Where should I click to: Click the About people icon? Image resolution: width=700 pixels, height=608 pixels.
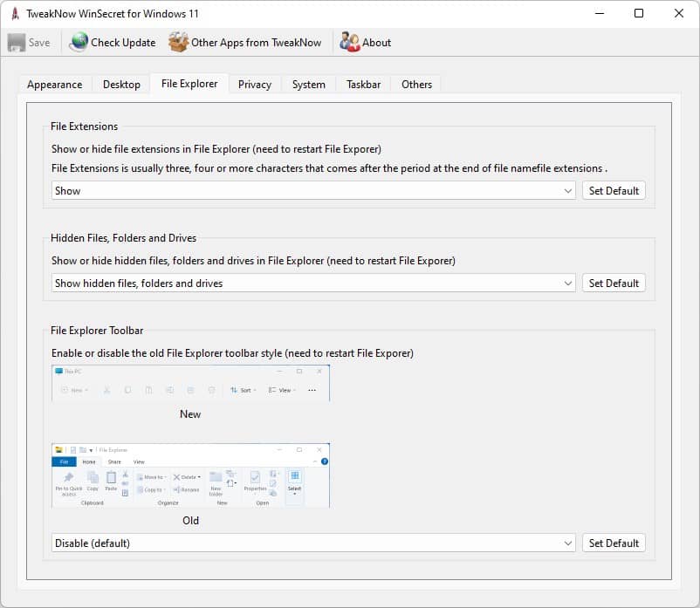tap(349, 42)
